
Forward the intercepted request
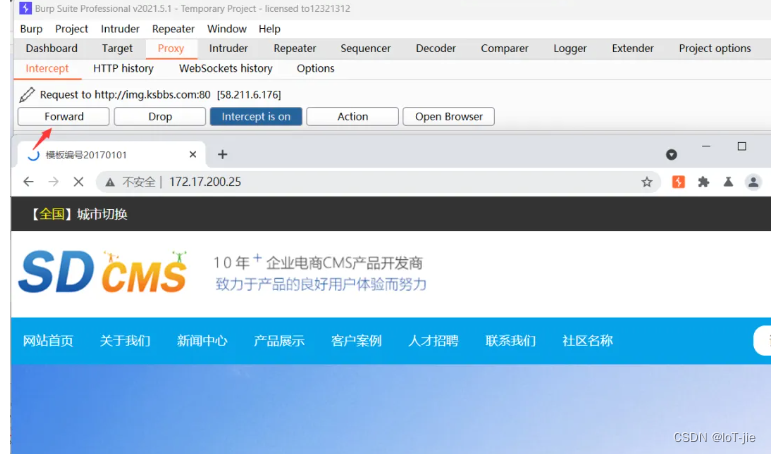(63, 117)
